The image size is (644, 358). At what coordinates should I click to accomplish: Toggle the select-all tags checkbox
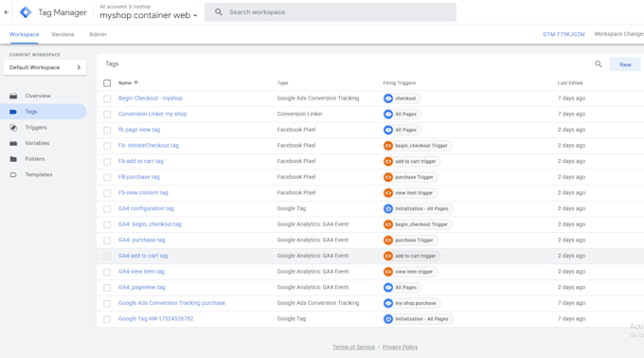[107, 83]
